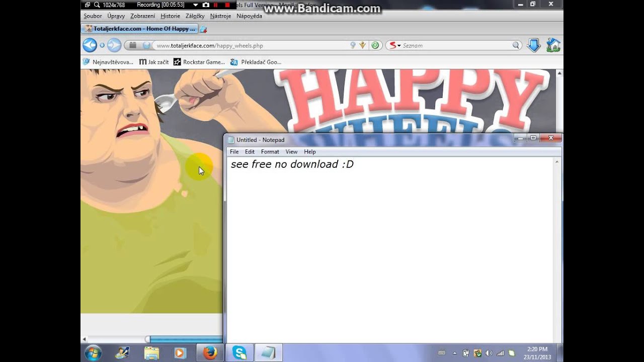
Task: Open the Překladač Goo... bookmark
Action: pos(256,62)
